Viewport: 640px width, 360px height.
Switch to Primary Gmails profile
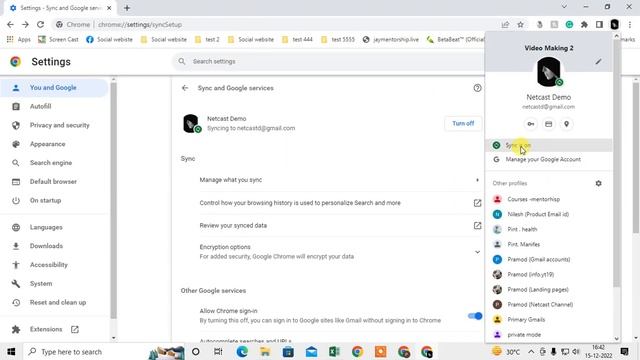549,320
